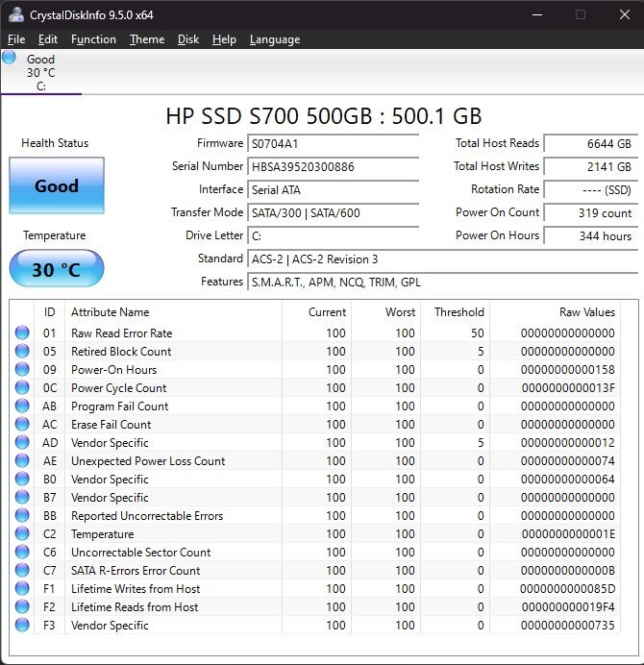The height and width of the screenshot is (665, 644).
Task: Open the File menu
Action: coord(16,39)
